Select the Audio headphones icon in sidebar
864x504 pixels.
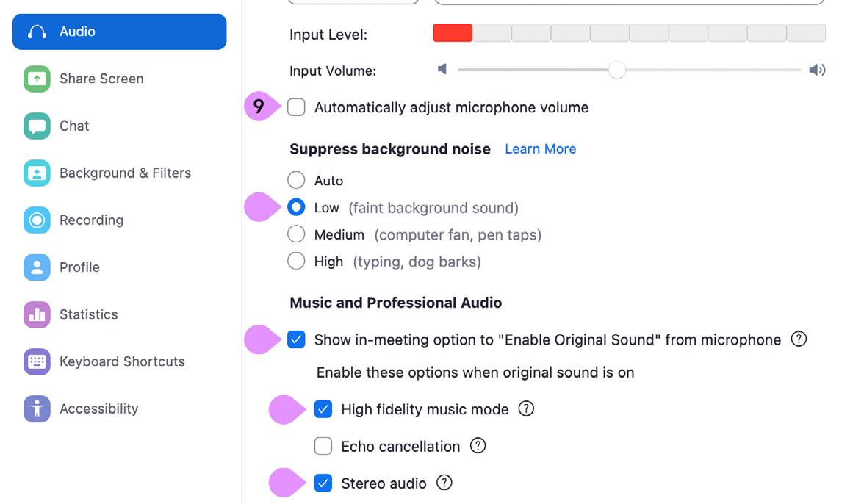click(x=37, y=32)
